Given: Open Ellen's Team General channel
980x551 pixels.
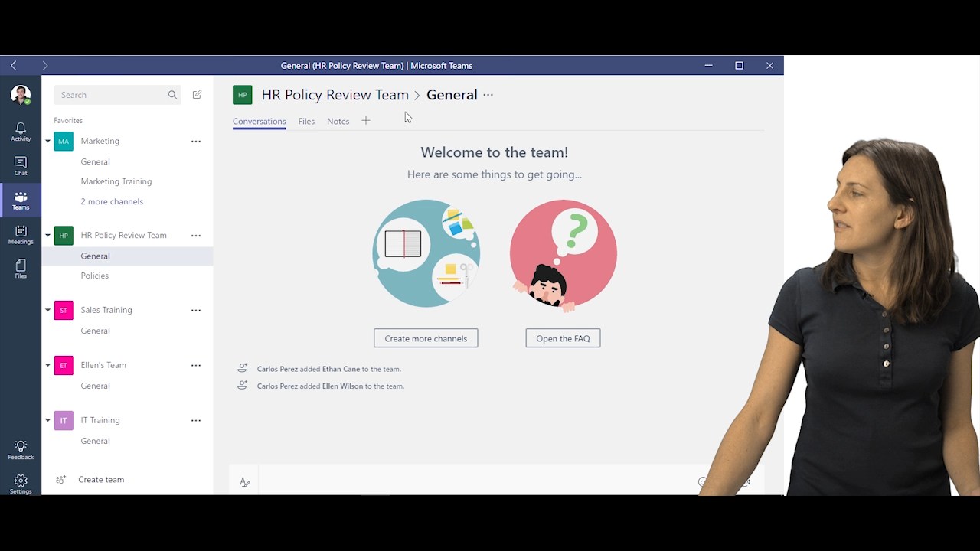Looking at the screenshot, I should click(x=96, y=386).
